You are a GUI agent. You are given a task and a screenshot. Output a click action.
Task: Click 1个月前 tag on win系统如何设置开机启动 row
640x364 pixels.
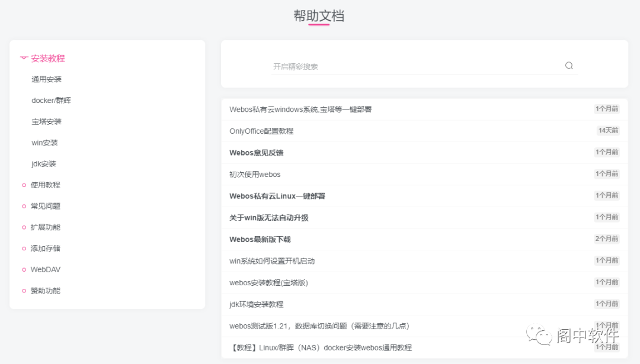coord(607,260)
